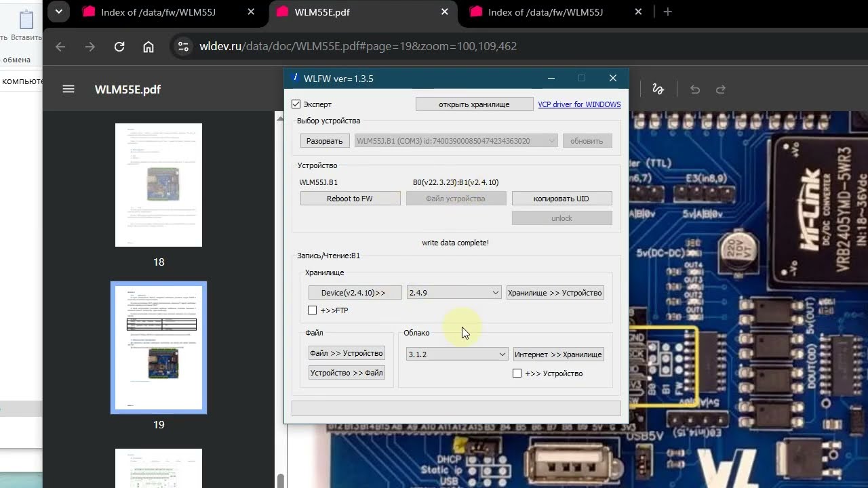Open the browser home page
868x488 pixels.
pyautogui.click(x=149, y=47)
